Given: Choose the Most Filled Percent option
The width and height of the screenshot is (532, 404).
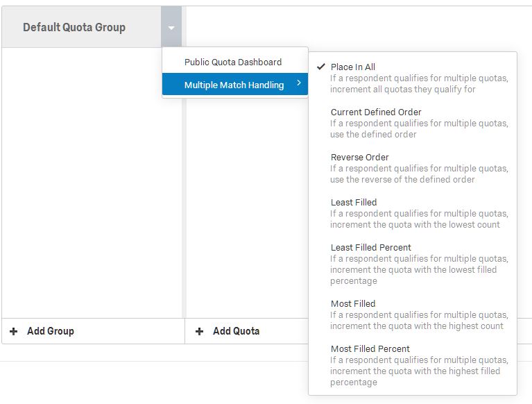Looking at the screenshot, I should point(370,349).
